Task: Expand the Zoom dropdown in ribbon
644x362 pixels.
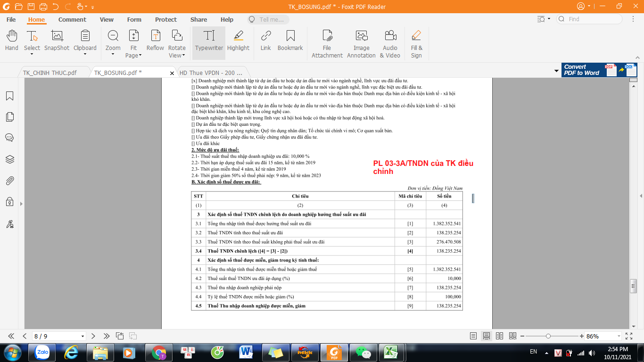Action: (113, 54)
